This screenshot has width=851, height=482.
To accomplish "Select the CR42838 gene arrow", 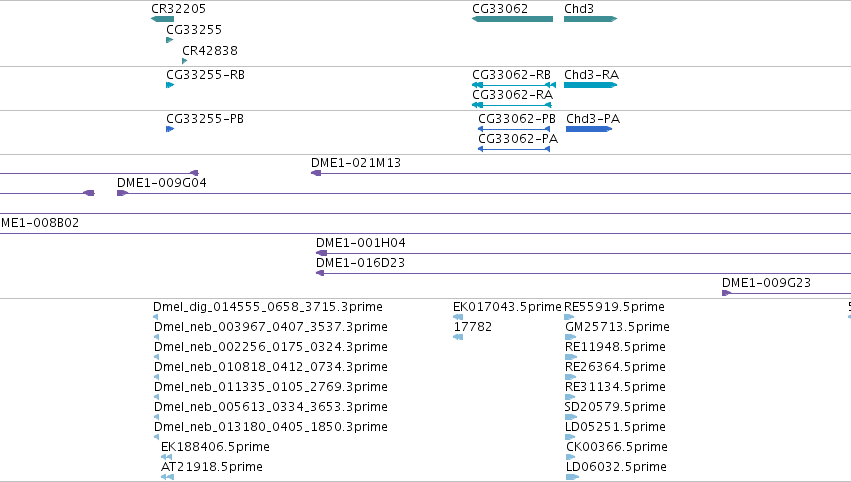I will 185,61.
